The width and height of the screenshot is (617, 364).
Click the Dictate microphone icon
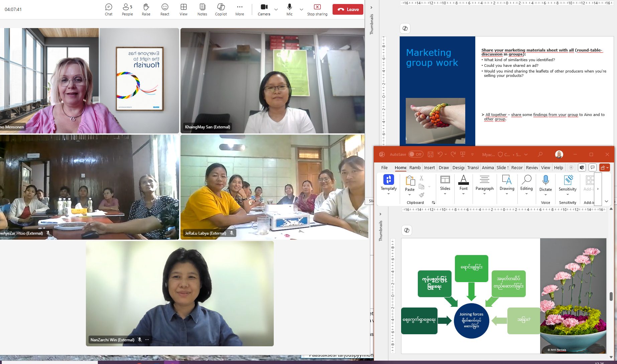(545, 180)
